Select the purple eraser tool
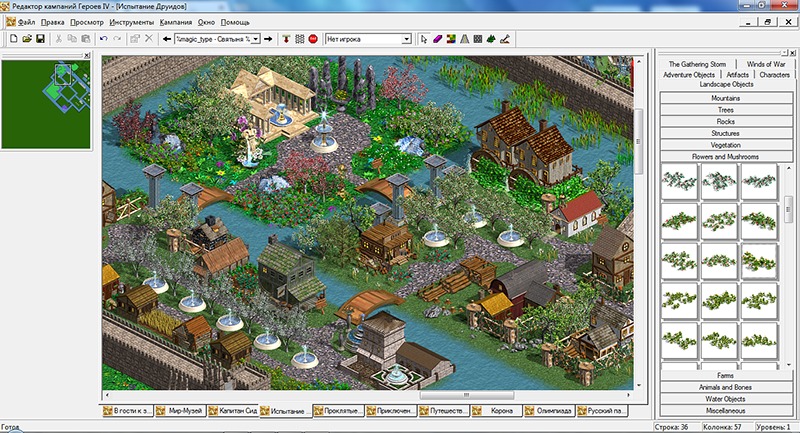Screen dimensions: 800x433 437,39
